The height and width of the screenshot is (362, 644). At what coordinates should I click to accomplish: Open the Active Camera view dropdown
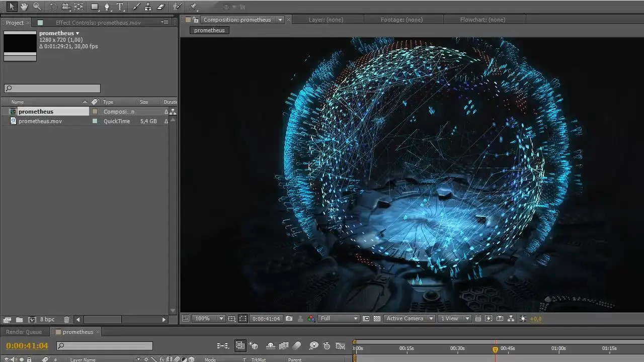(x=410, y=318)
